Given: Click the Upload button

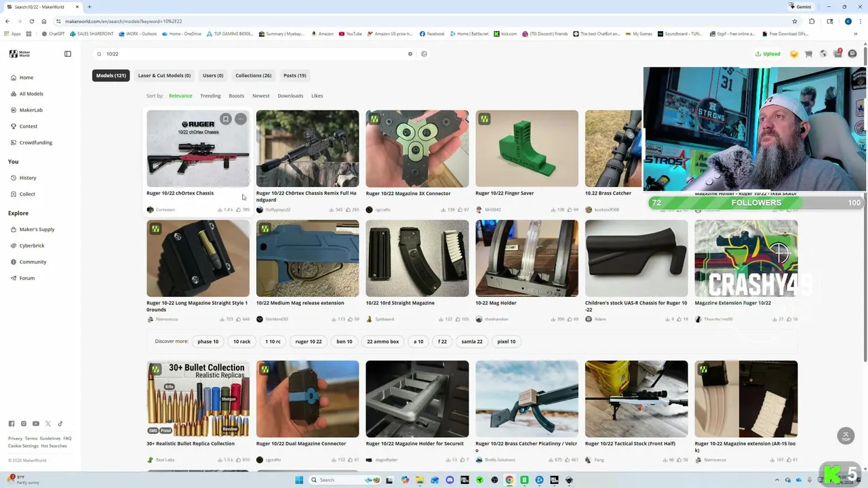Looking at the screenshot, I should tap(768, 54).
